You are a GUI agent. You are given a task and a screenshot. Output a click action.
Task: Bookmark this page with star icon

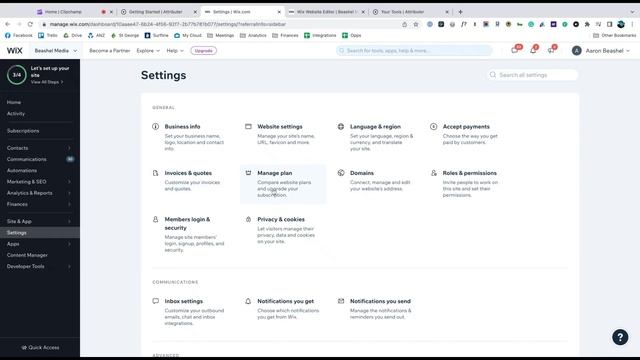click(416, 24)
